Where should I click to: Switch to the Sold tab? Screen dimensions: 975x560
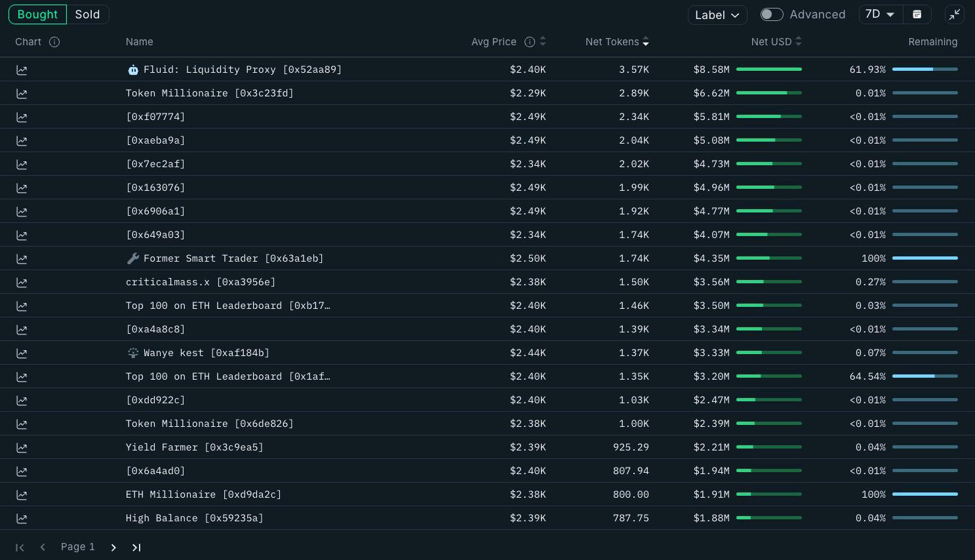[x=87, y=14]
